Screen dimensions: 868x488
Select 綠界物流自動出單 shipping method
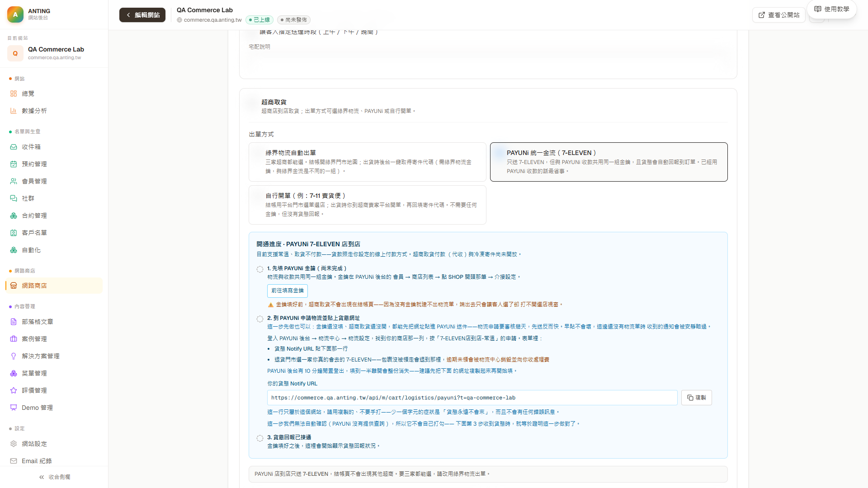[368, 162]
